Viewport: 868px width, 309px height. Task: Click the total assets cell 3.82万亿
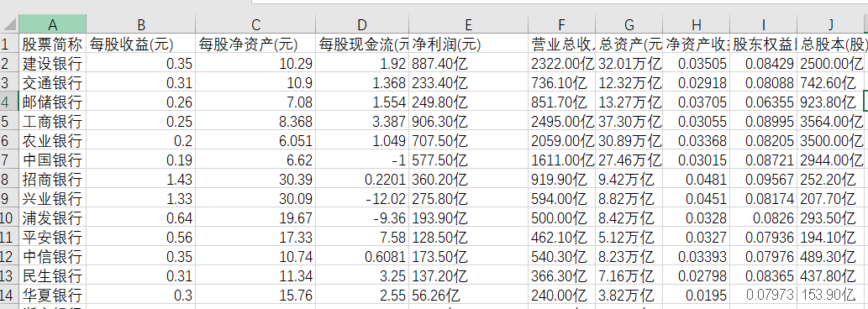[629, 295]
